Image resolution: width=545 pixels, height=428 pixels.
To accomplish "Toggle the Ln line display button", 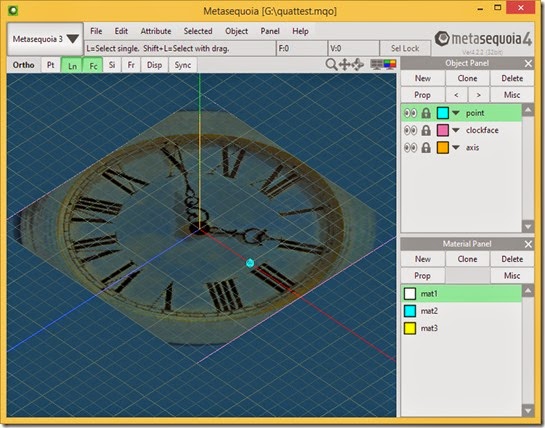I will [72, 65].
